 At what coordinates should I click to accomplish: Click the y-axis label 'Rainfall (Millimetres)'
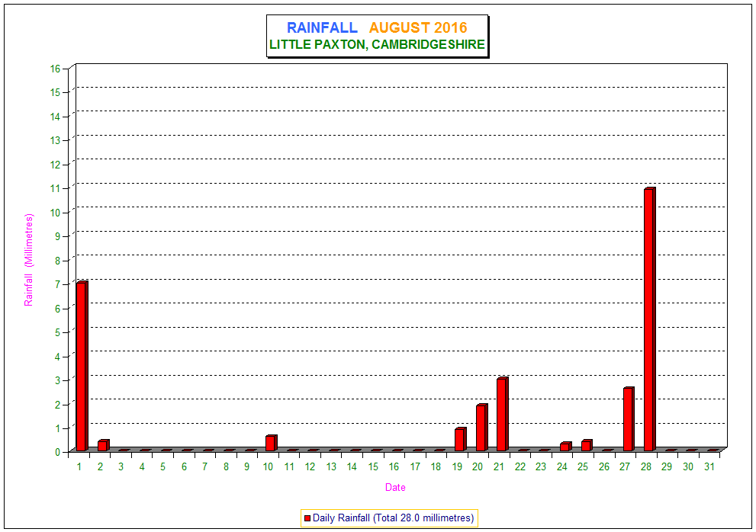pyautogui.click(x=29, y=260)
